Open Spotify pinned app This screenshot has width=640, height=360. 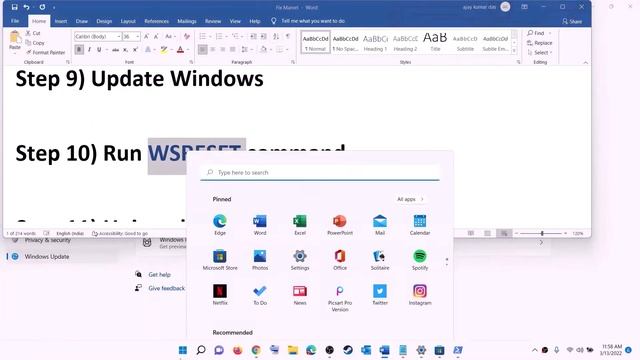420,260
